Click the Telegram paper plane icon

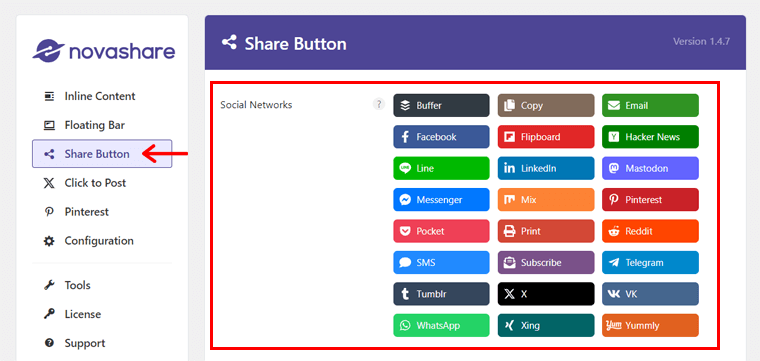point(614,263)
